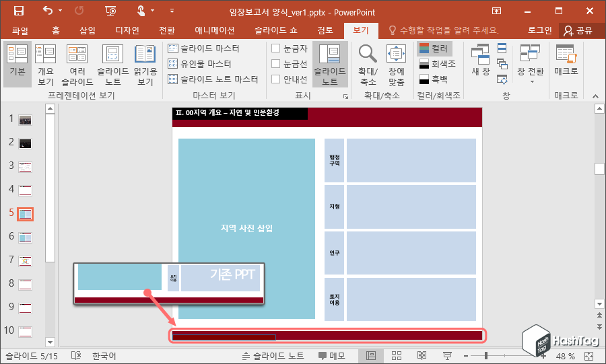Select slide 7 thumbnail
Screen dimensions: 606x364
26,261
